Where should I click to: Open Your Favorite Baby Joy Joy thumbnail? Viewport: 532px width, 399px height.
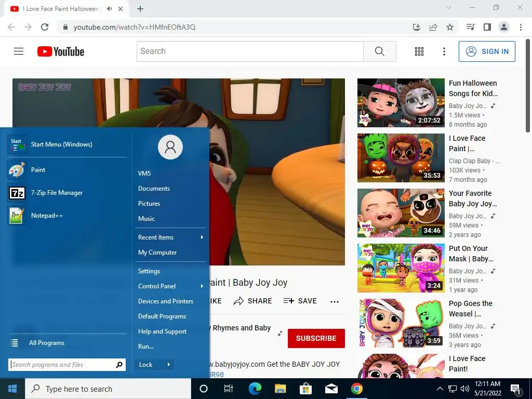401,212
